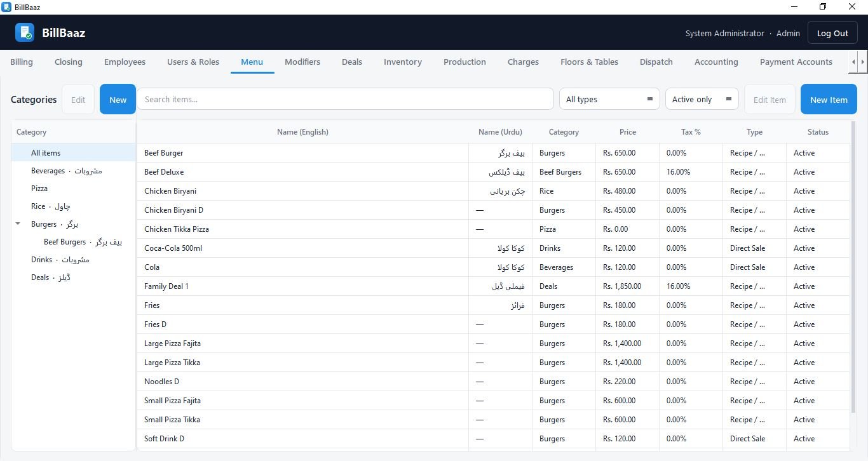This screenshot has height=461, width=868.
Task: Select the Large Pizza Fajita row
Action: (x=494, y=344)
